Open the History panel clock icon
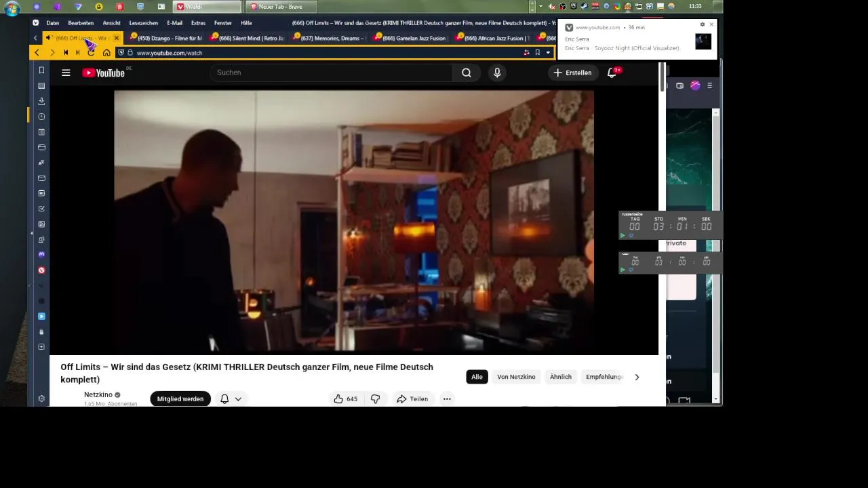 click(41, 117)
